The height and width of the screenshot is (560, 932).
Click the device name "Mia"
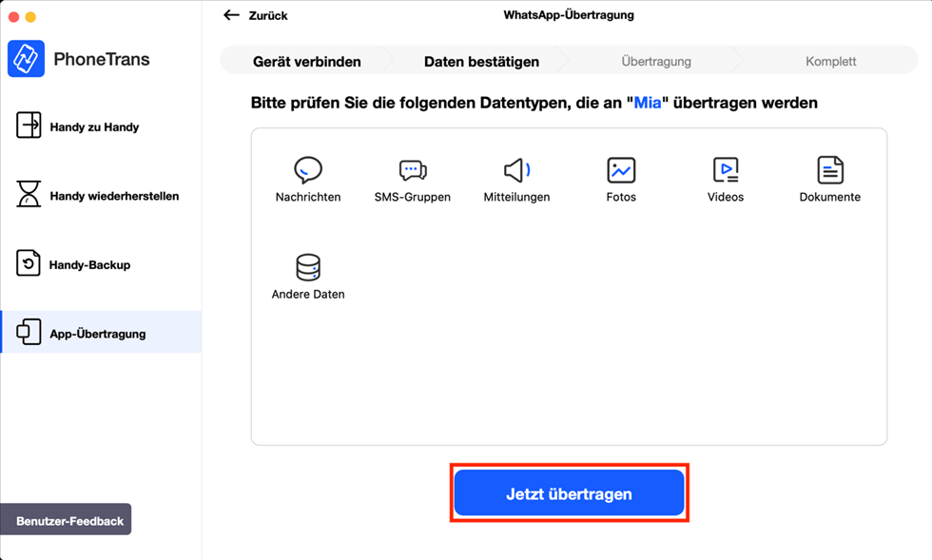648,103
